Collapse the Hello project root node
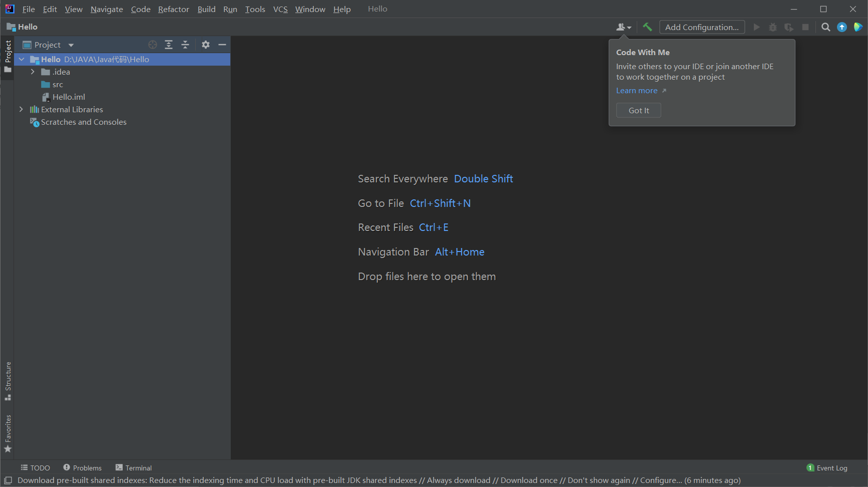Viewport: 868px width, 487px height. click(x=22, y=59)
